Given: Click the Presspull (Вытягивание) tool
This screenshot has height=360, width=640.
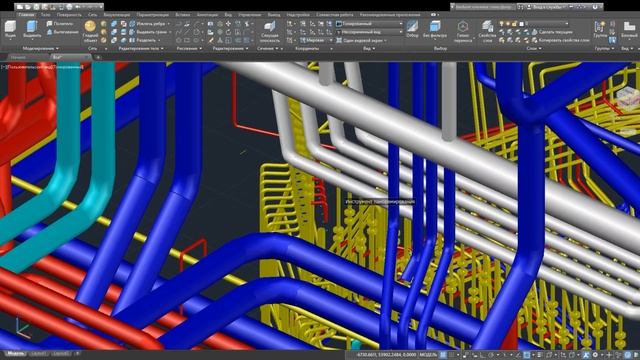Looking at the screenshot, I should (62, 32).
